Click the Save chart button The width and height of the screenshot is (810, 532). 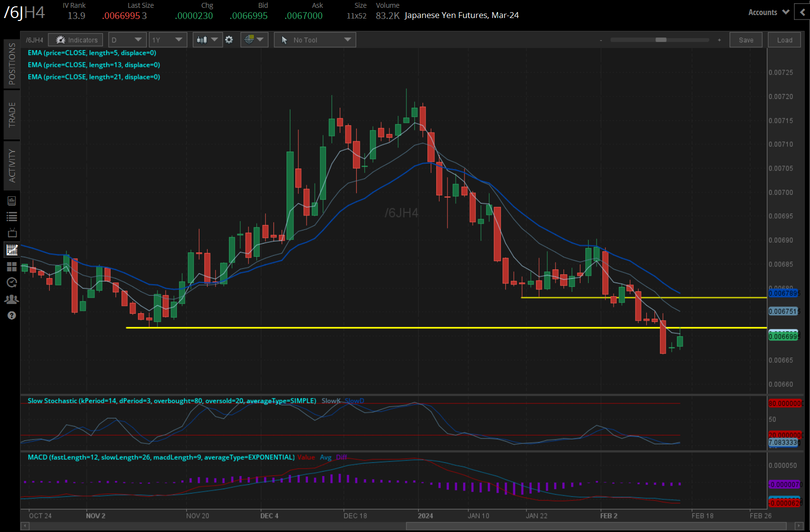point(746,40)
